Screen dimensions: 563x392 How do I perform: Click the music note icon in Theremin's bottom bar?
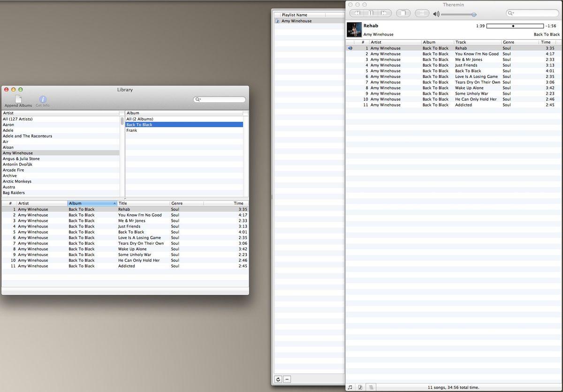point(350,387)
